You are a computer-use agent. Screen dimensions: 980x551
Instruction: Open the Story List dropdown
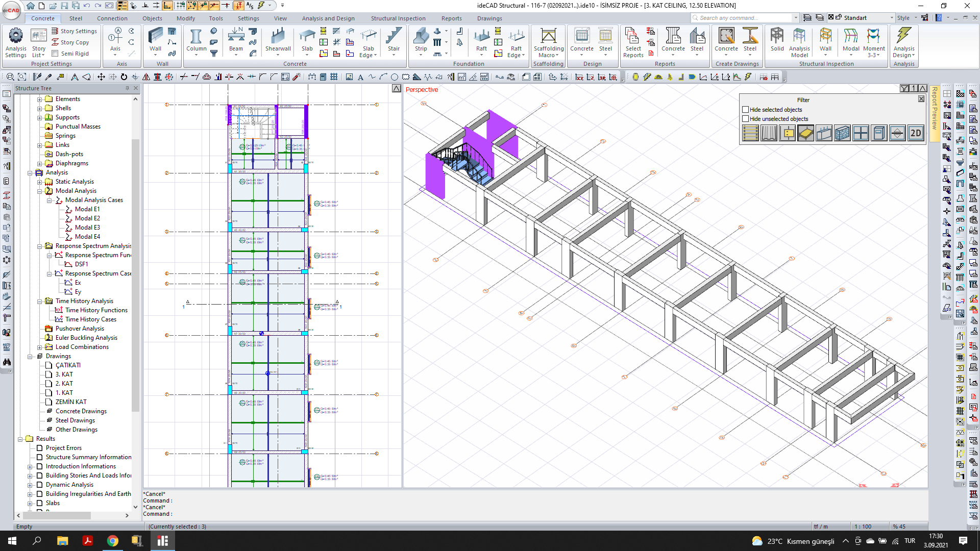39,43
